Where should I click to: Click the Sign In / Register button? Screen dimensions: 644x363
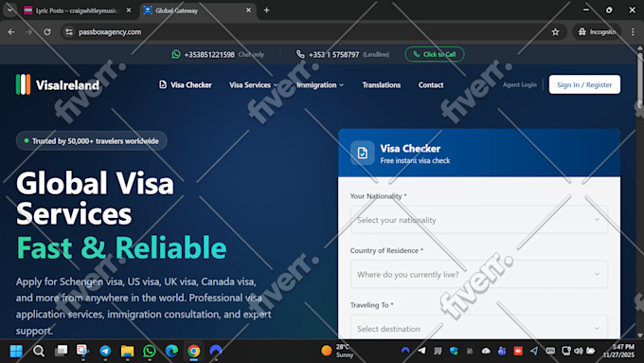tap(584, 84)
